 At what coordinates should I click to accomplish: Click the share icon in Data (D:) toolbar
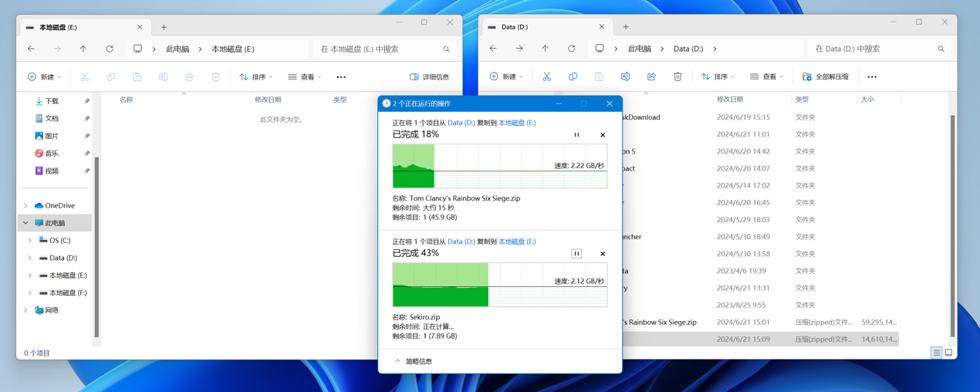tap(651, 77)
